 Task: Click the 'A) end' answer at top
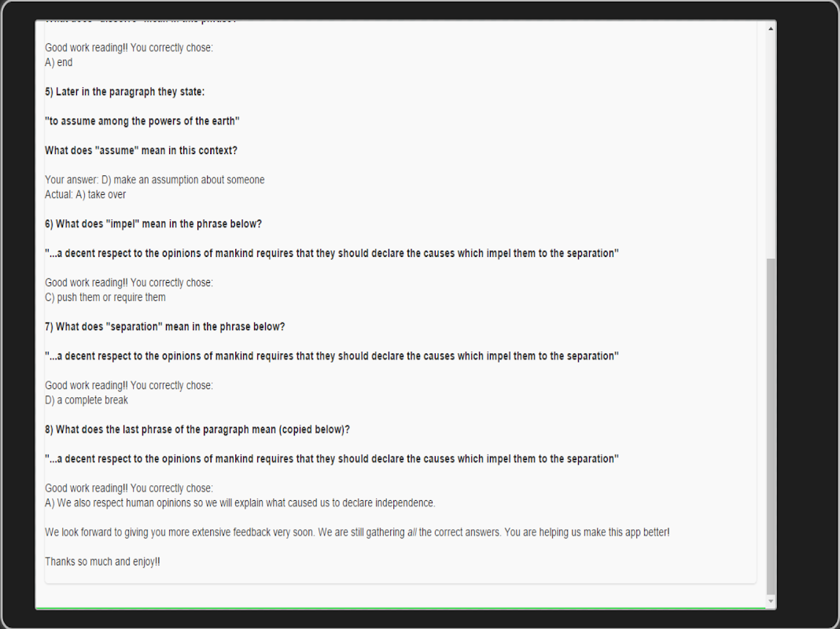58,62
